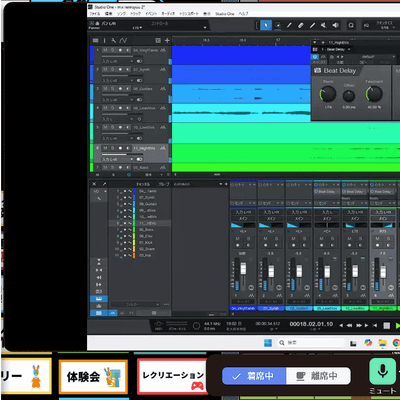The height and width of the screenshot is (400, 400).
Task: Click the Rewind button in transport
Action: pos(349,325)
